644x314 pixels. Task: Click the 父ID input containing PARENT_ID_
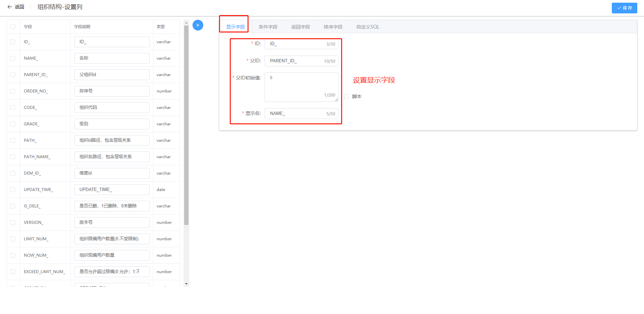coord(295,61)
